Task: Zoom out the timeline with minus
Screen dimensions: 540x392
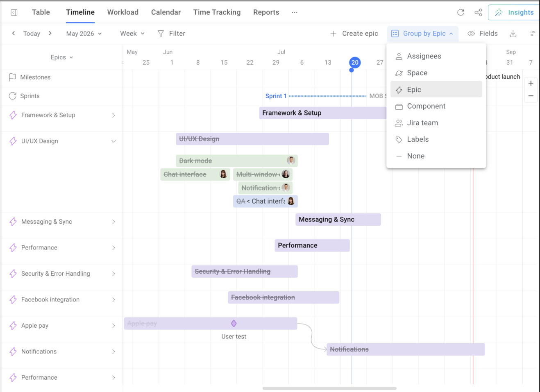Action: click(531, 96)
